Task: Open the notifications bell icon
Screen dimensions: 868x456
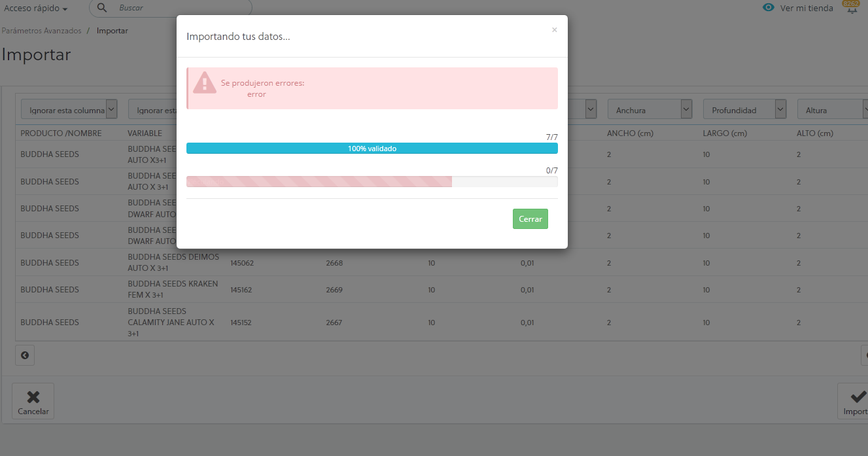Action: click(852, 9)
